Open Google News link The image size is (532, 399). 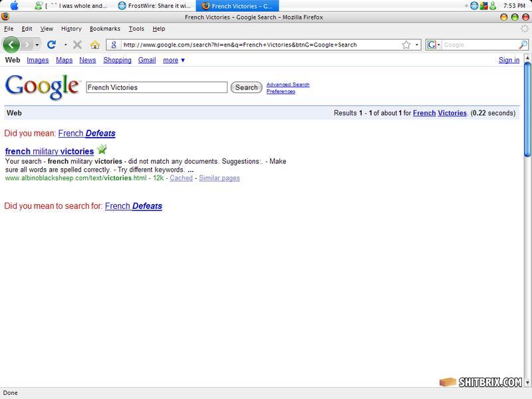(88, 60)
